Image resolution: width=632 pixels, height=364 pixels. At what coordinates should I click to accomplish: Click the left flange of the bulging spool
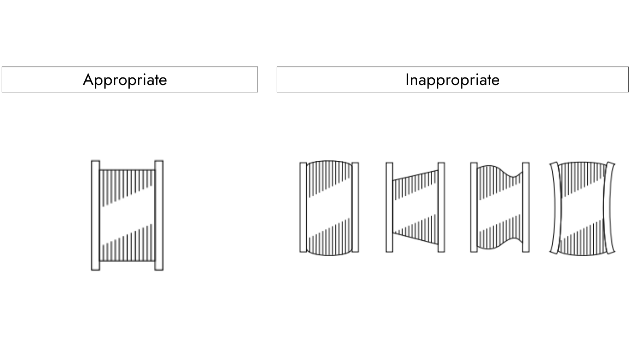coord(303,207)
